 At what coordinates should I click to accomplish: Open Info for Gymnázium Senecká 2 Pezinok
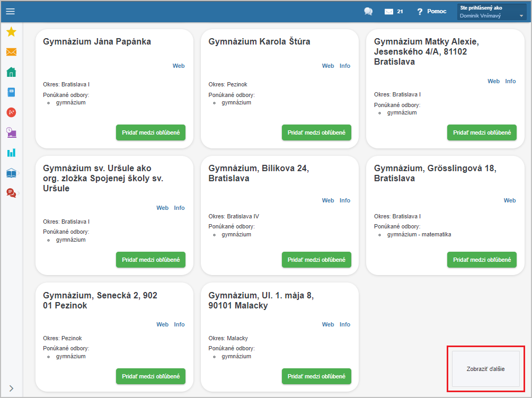[179, 324]
